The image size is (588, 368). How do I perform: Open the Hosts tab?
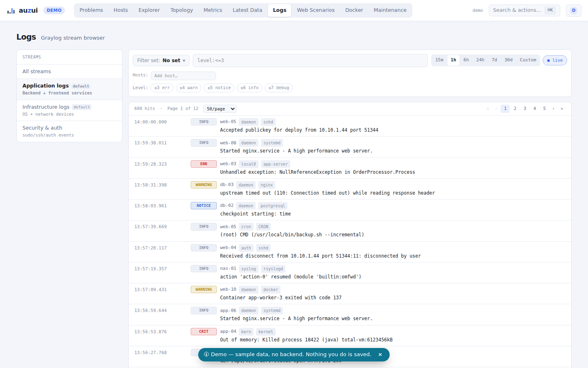(120, 10)
